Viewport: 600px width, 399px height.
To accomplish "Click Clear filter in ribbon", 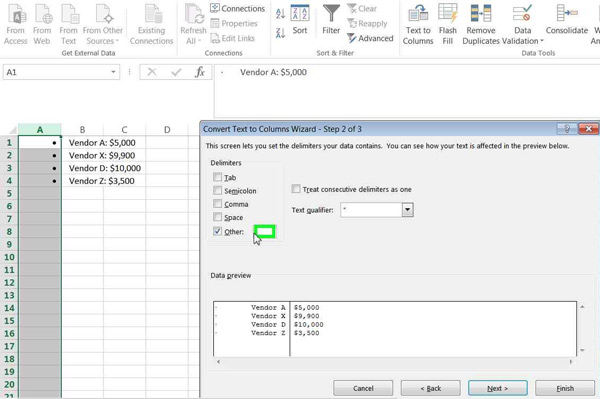I will (362, 8).
